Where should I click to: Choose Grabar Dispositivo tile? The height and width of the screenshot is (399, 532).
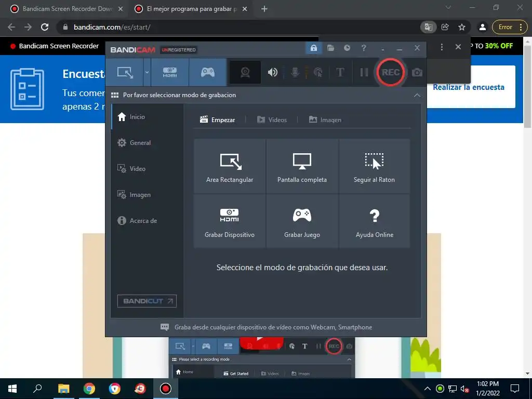click(230, 221)
